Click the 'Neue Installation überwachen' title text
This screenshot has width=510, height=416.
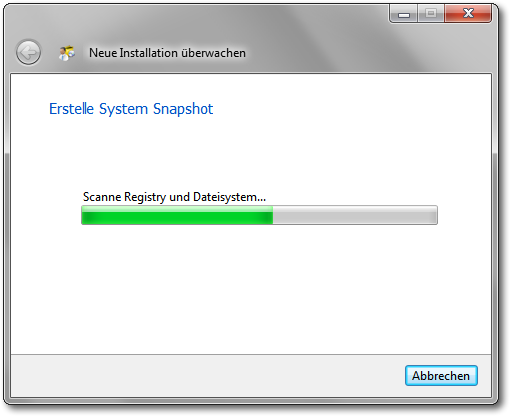point(167,53)
